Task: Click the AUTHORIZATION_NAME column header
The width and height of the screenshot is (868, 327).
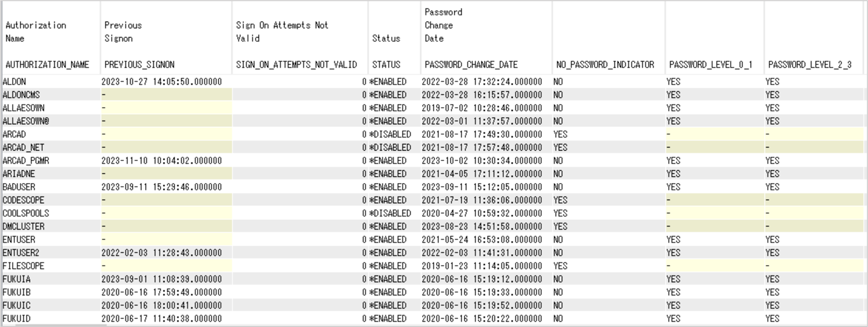Action: 46,64
